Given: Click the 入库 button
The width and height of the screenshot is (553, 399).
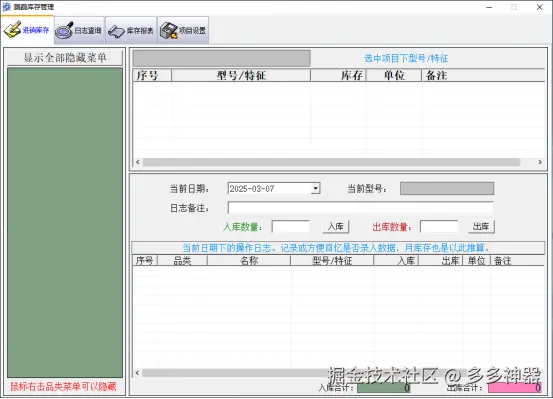Looking at the screenshot, I should coord(336,226).
